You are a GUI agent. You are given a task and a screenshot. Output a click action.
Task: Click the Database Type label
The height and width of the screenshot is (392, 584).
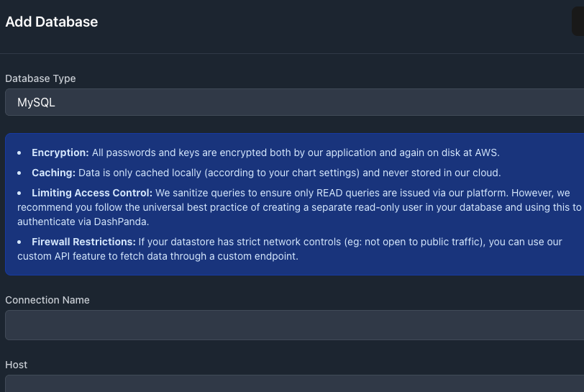point(40,78)
